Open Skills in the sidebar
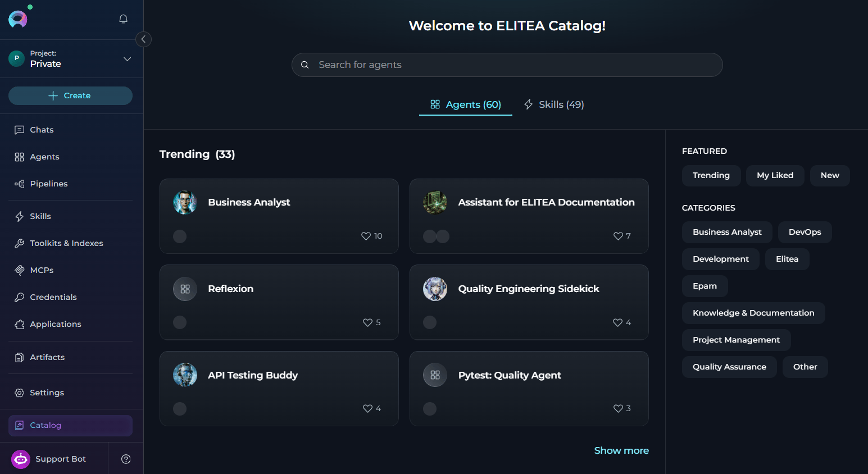 click(x=70, y=216)
